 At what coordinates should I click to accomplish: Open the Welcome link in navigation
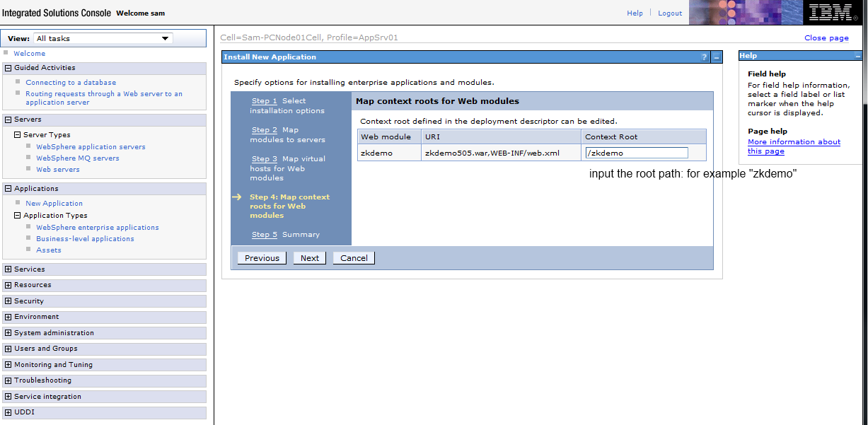pyautogui.click(x=29, y=54)
